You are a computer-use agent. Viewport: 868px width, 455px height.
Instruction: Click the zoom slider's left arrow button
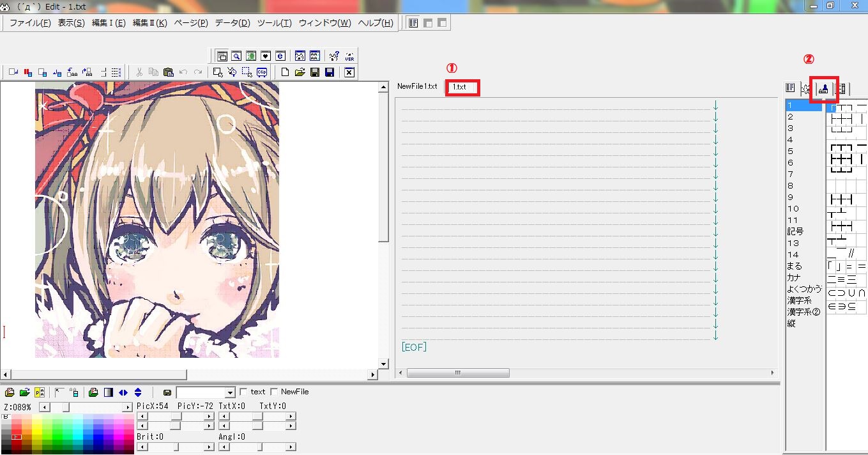(x=43, y=407)
